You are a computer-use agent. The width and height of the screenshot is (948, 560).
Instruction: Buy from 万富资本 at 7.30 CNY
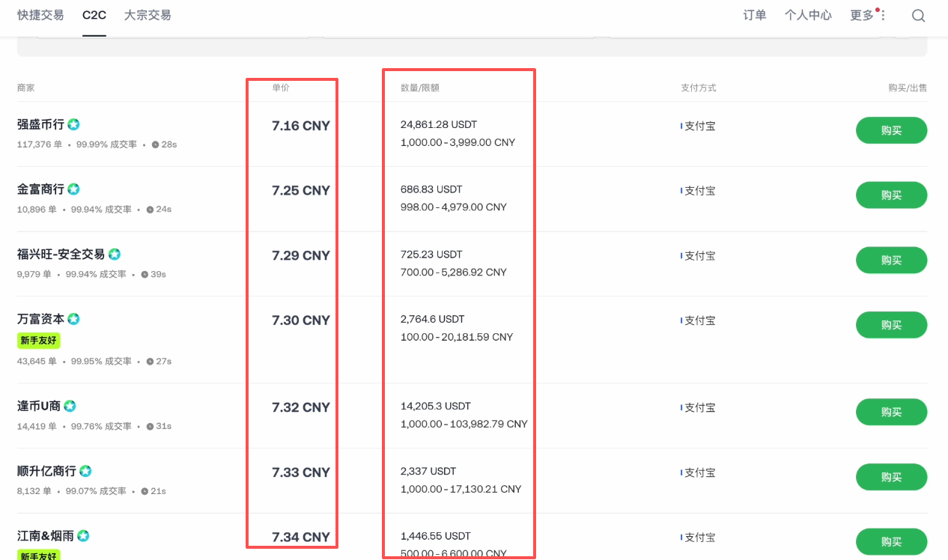pyautogui.click(x=891, y=325)
